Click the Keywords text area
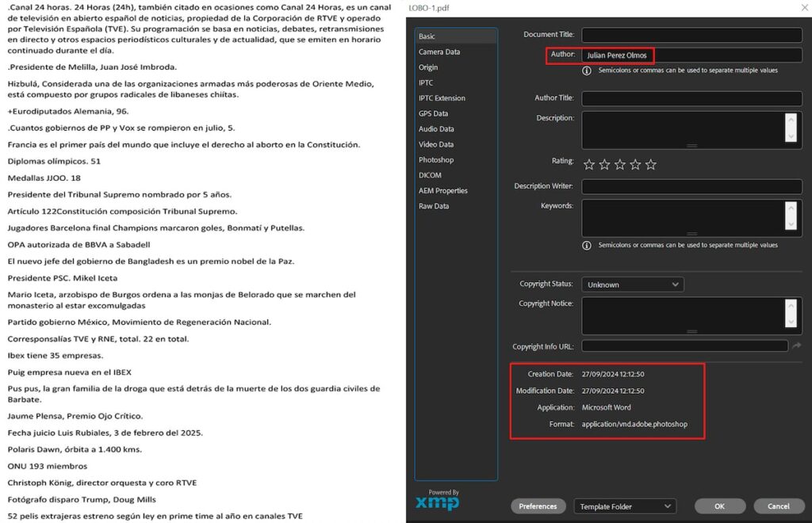 click(x=684, y=218)
